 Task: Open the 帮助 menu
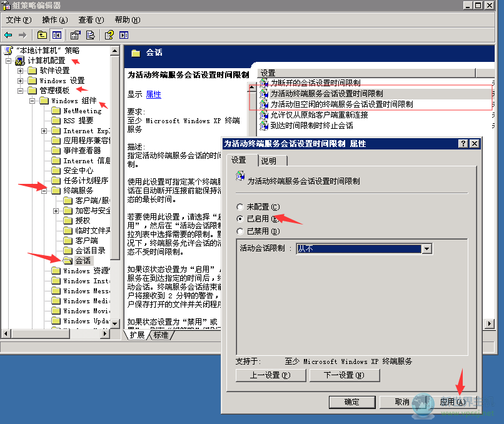(128, 20)
